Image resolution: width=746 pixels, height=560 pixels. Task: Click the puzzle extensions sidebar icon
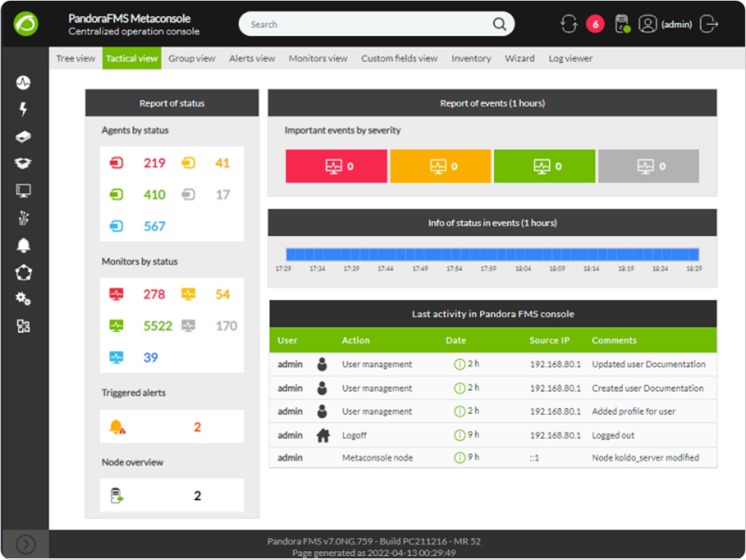23,326
